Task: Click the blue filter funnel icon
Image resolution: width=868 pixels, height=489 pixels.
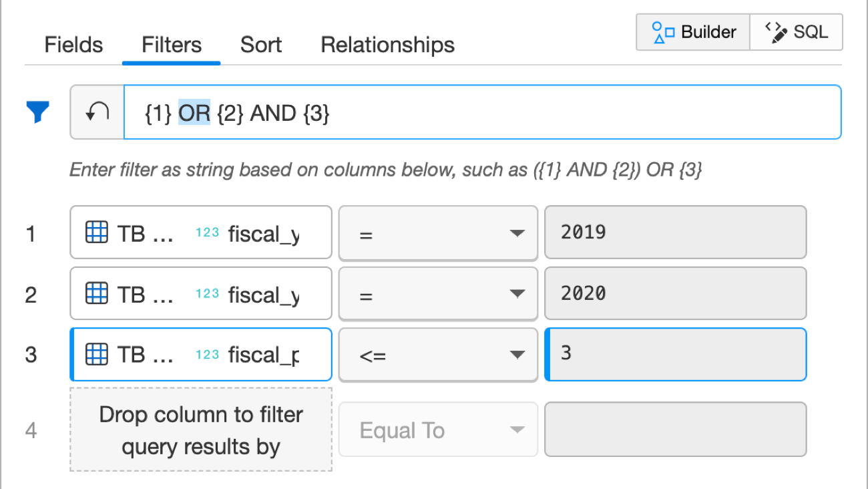Action: 38,112
